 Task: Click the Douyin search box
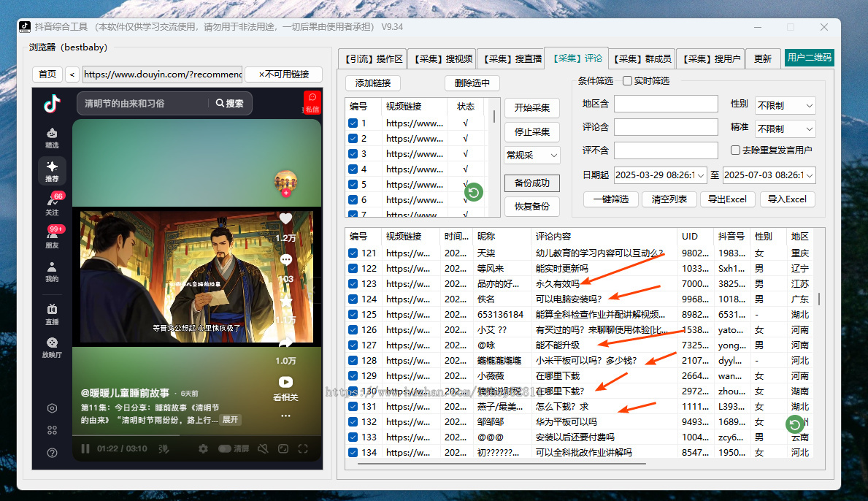[x=144, y=104]
